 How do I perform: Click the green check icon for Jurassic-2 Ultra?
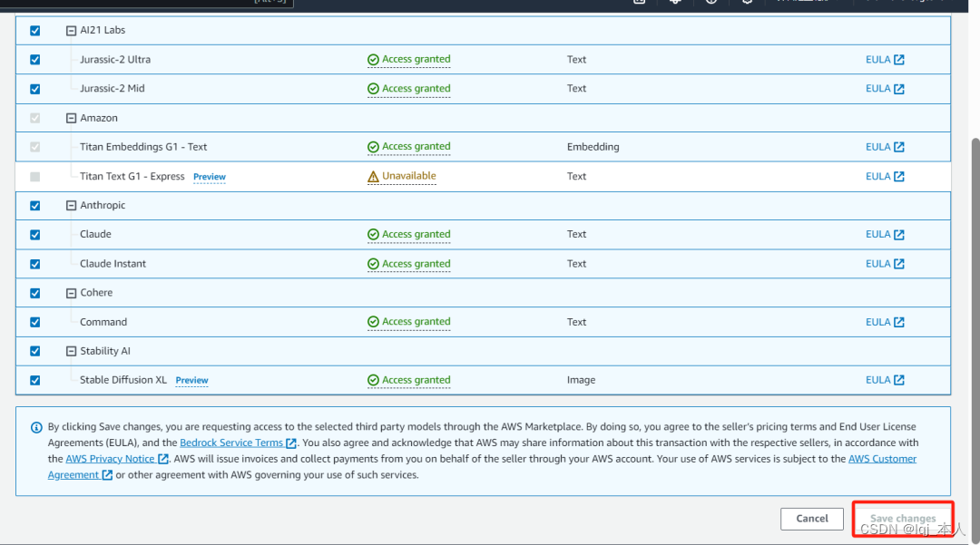coord(373,59)
